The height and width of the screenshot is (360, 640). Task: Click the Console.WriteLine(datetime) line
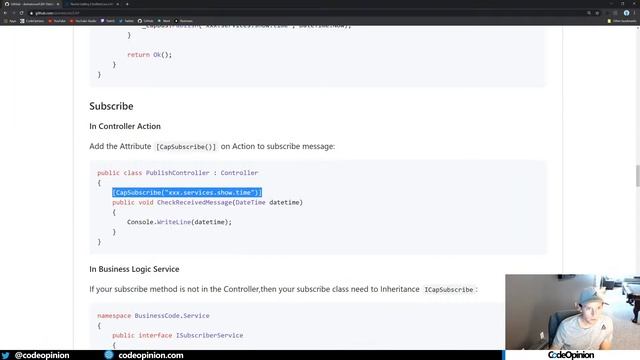[x=179, y=222]
